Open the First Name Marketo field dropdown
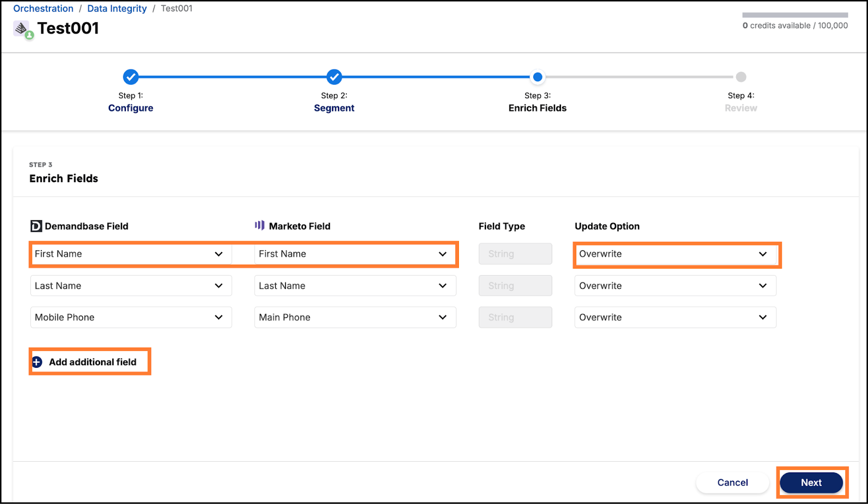This screenshot has width=868, height=504. point(355,254)
